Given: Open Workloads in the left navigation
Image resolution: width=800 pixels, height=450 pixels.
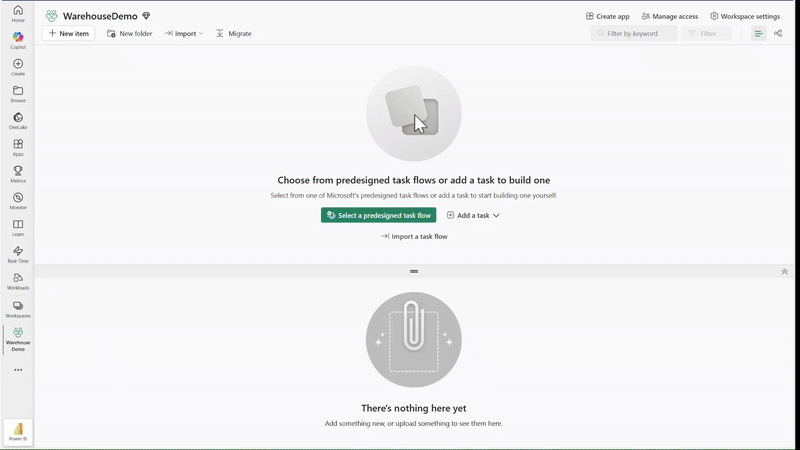Looking at the screenshot, I should (x=18, y=281).
